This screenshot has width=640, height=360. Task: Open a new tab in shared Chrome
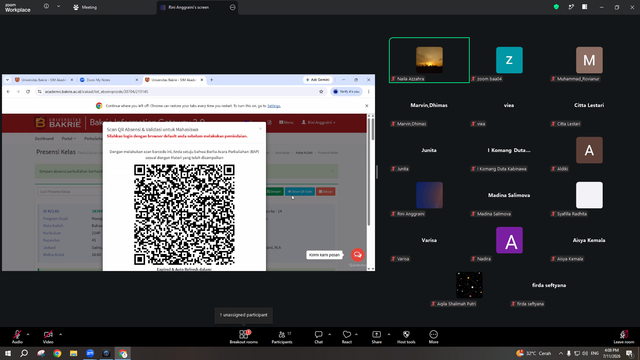pyautogui.click(x=211, y=80)
